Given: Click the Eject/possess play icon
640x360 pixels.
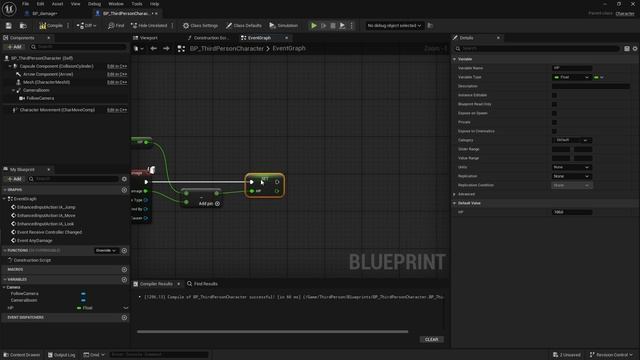Looking at the screenshot, I should [x=342, y=26].
